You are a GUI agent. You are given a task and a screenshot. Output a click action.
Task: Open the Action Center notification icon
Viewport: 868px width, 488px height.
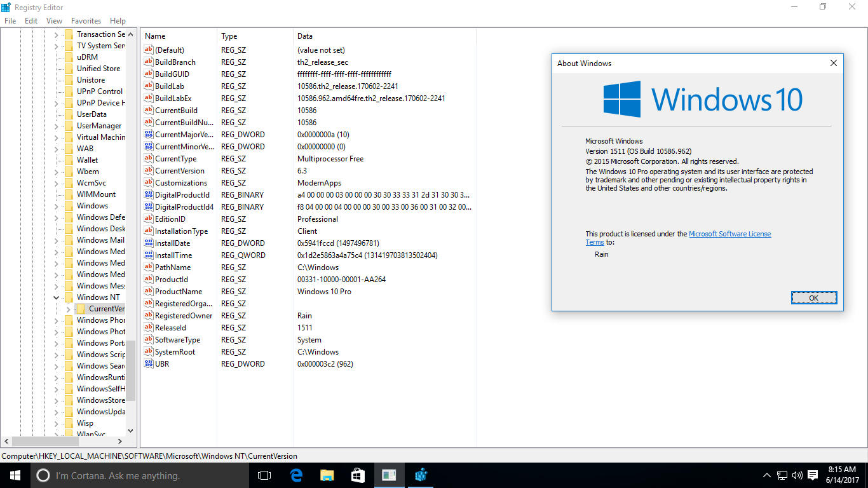click(x=813, y=475)
